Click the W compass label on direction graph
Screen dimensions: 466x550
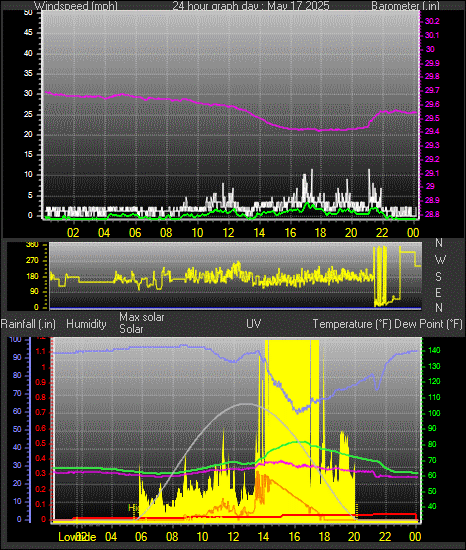pyautogui.click(x=440, y=260)
